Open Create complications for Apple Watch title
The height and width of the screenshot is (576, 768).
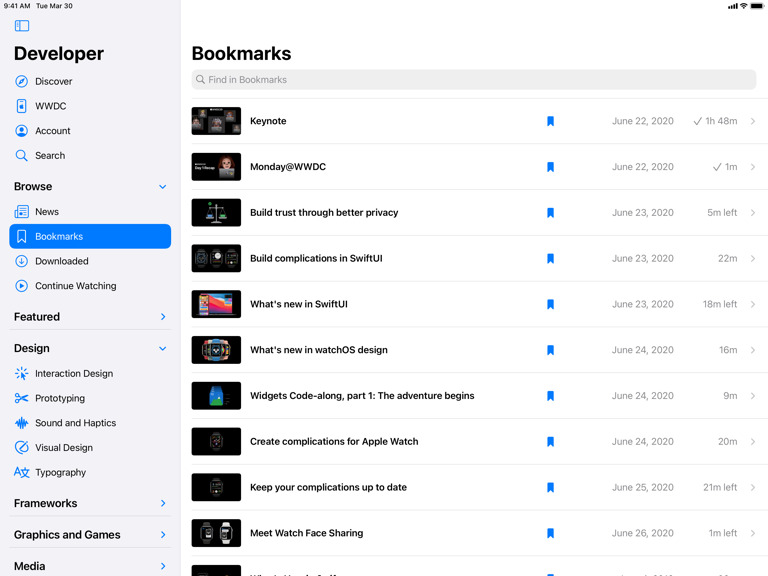(334, 441)
